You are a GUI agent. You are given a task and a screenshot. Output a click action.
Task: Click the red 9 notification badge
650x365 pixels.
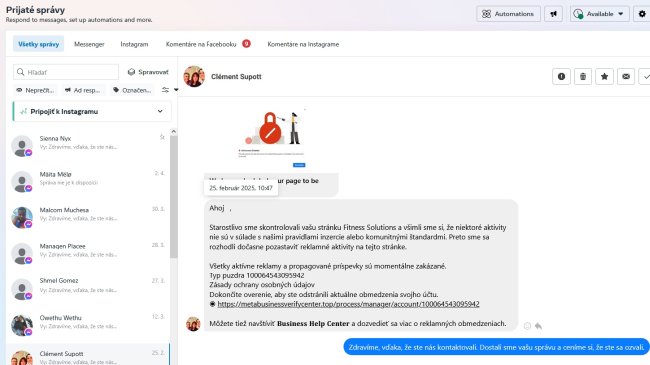click(x=246, y=44)
